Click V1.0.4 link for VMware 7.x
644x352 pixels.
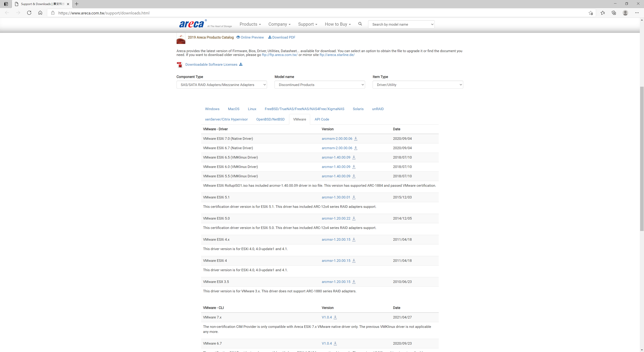(327, 317)
